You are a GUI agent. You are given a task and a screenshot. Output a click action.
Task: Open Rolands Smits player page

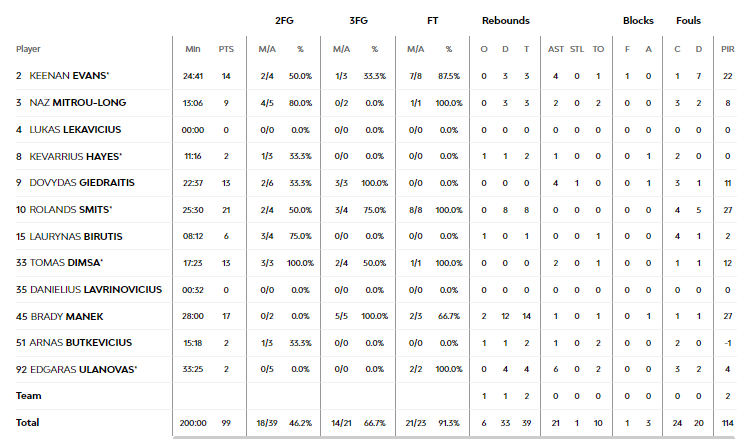coord(71,210)
